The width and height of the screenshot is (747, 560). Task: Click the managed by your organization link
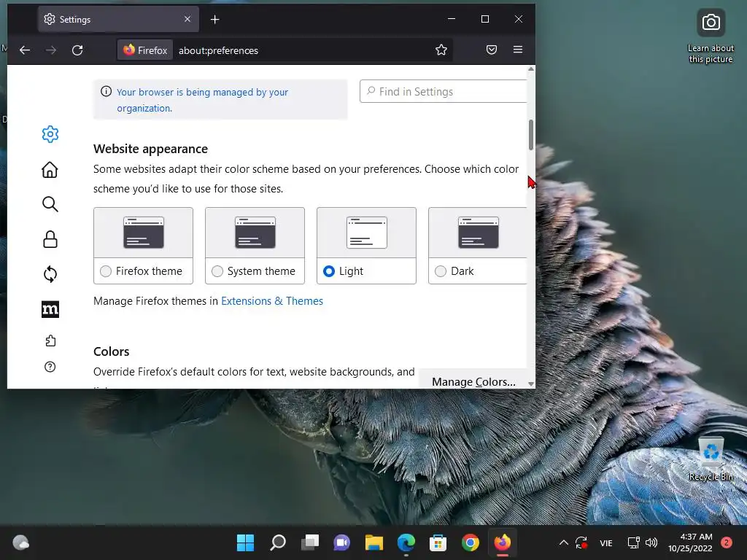(203, 100)
